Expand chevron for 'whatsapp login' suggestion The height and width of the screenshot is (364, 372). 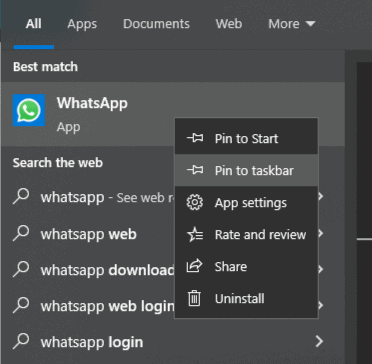tap(320, 341)
